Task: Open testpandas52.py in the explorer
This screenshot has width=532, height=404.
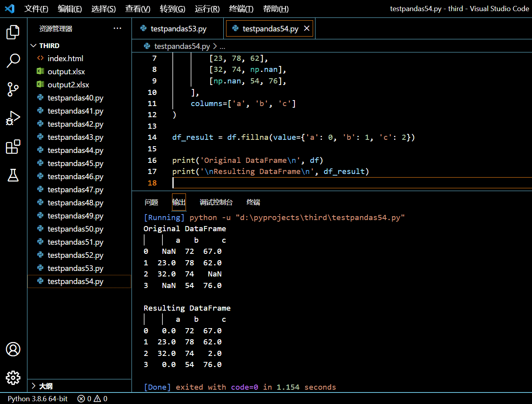Action: coord(79,255)
